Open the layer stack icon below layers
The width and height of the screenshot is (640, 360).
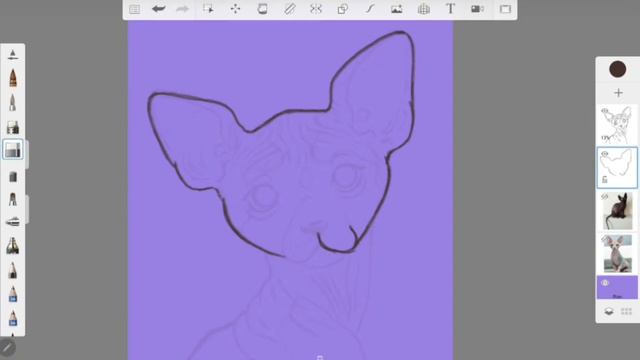(609, 312)
